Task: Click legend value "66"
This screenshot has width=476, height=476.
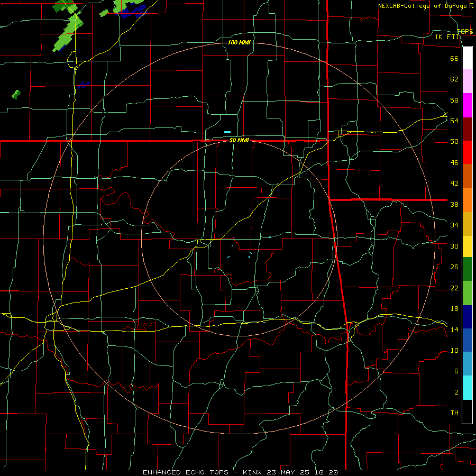Action: tap(454, 59)
